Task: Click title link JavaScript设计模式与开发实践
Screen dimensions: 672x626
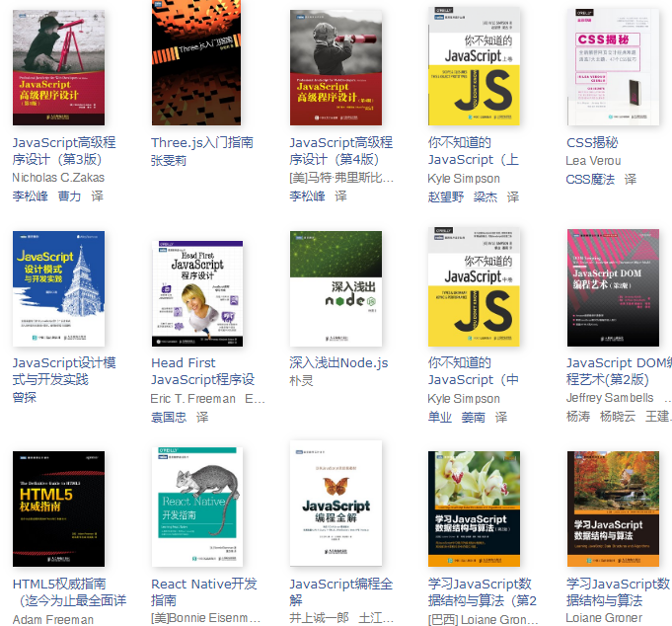Action: click(64, 371)
